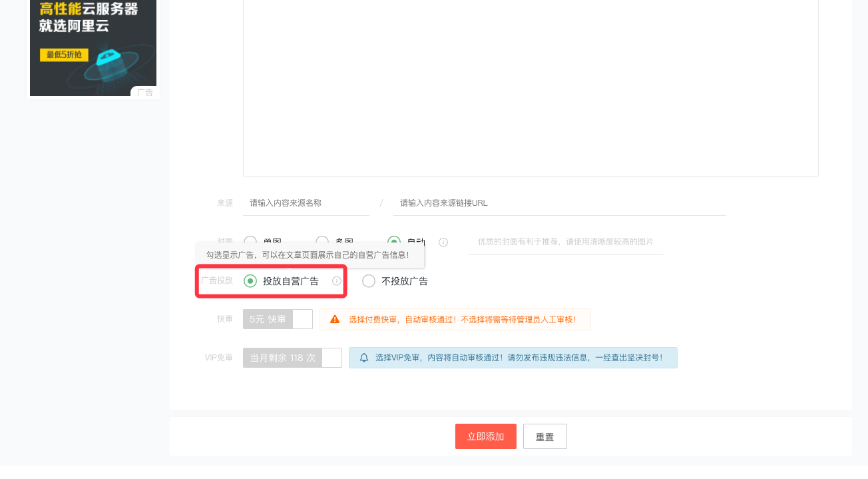
Task: Select the 投放自营广告 radio button
Action: pos(250,281)
